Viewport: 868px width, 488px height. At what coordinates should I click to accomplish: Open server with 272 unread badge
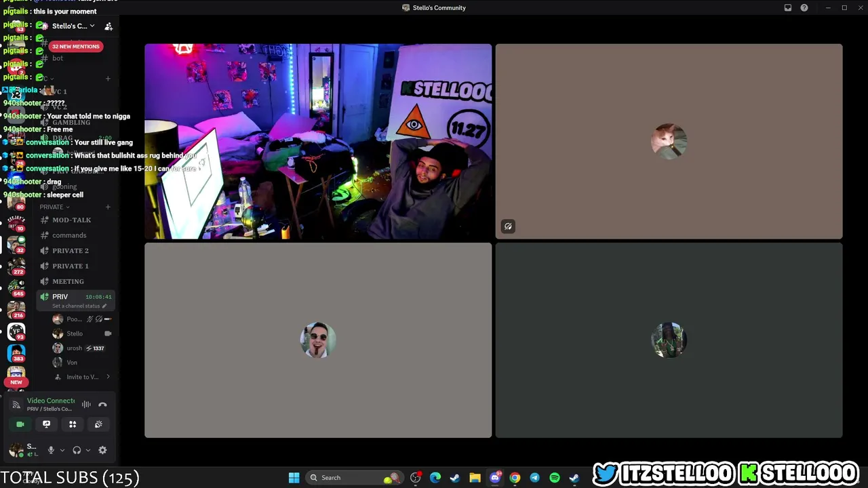pyautogui.click(x=16, y=266)
